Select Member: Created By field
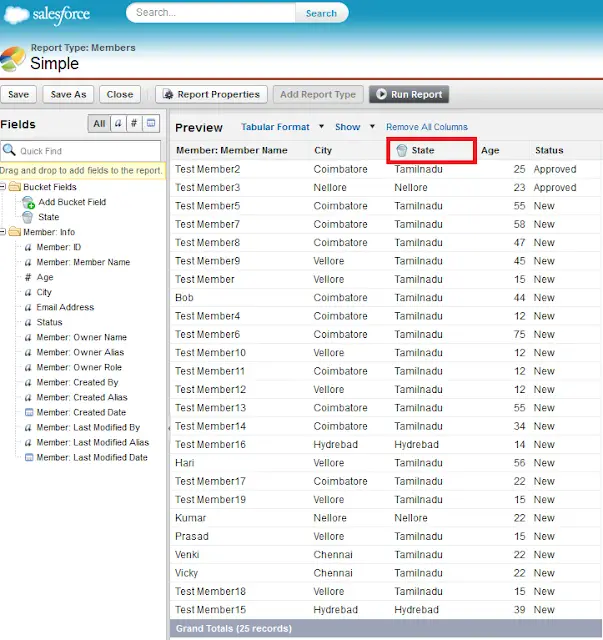The image size is (603, 640). coord(78,382)
